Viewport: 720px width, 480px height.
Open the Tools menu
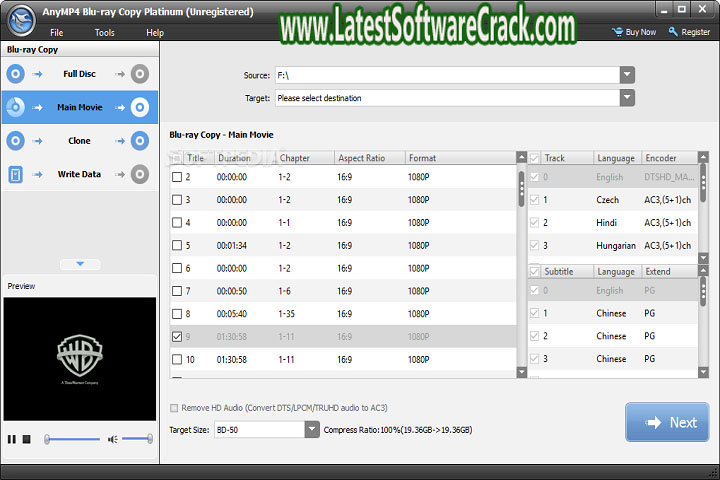pyautogui.click(x=104, y=32)
